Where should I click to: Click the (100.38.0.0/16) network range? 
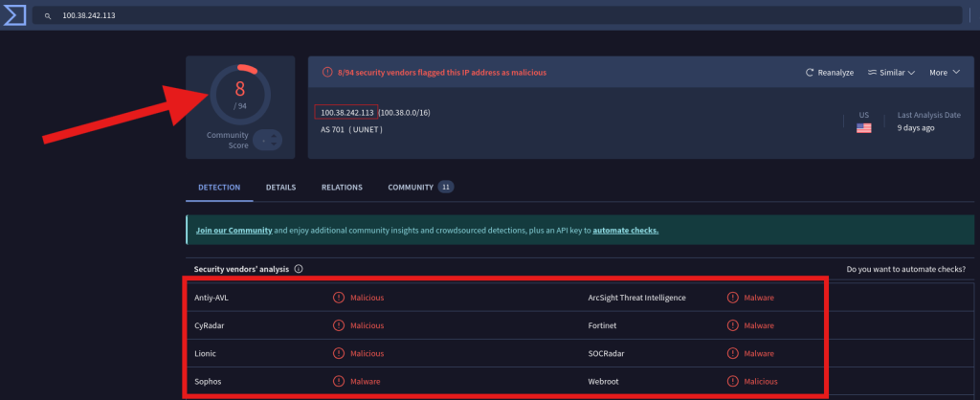[x=404, y=113]
